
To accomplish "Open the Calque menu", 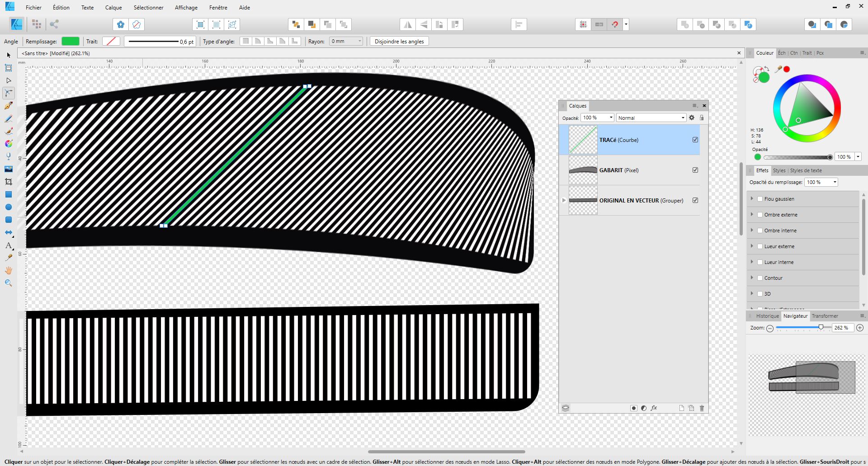I will (x=113, y=8).
